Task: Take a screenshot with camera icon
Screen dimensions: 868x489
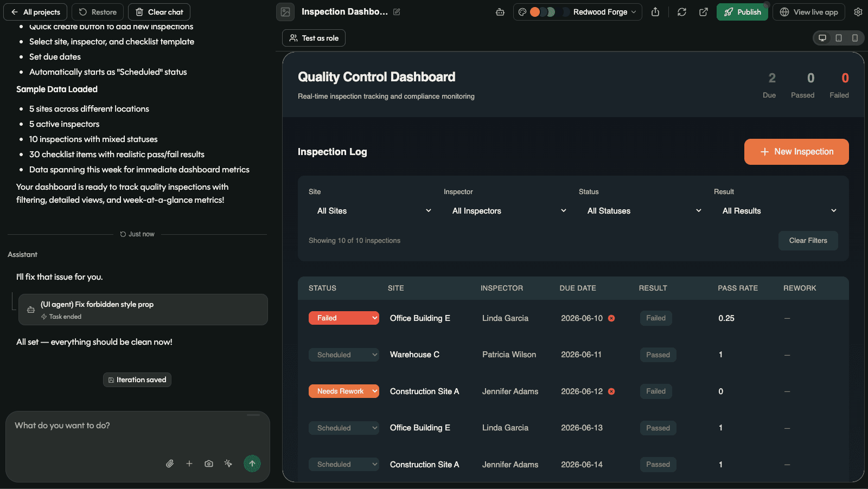Action: (209, 464)
